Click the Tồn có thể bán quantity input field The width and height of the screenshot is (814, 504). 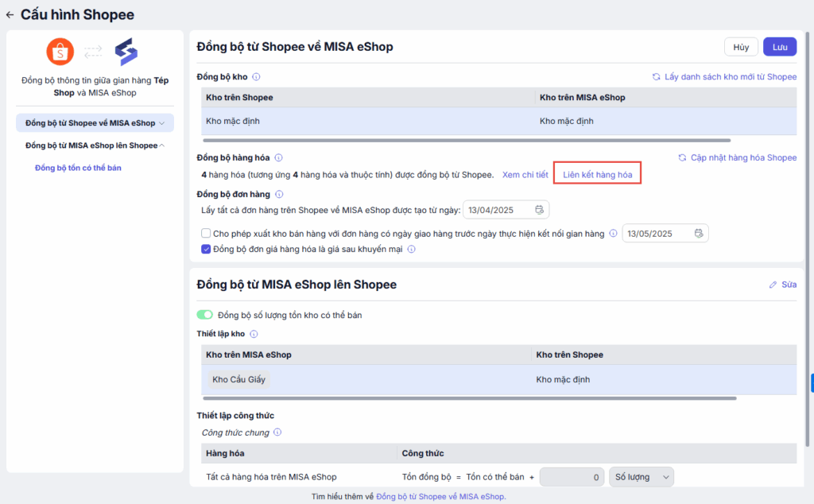pos(571,477)
